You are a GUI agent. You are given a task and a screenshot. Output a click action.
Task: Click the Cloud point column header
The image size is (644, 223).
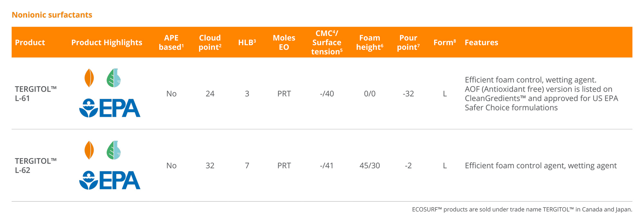[210, 42]
